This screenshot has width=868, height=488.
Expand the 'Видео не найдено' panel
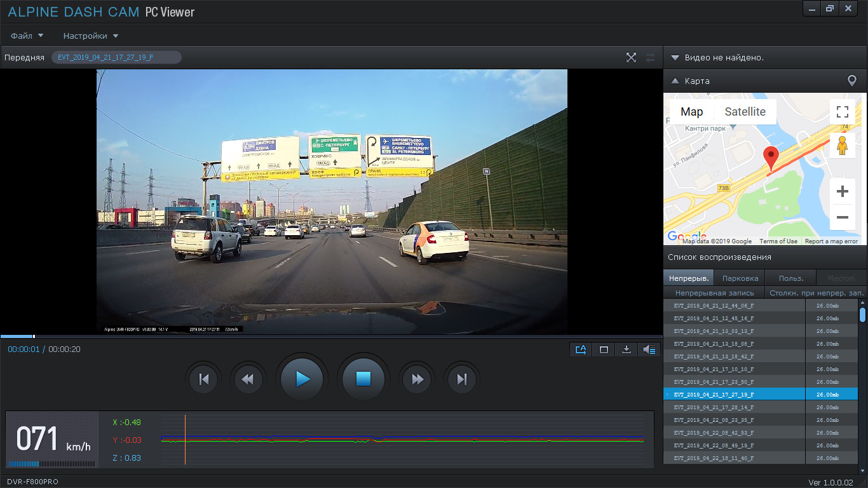pyautogui.click(x=675, y=58)
